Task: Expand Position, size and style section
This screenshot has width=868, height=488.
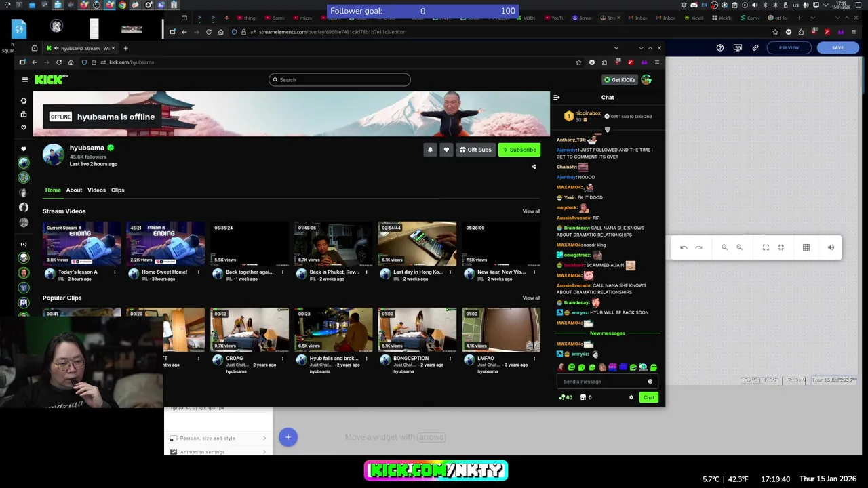Action: tap(218, 438)
